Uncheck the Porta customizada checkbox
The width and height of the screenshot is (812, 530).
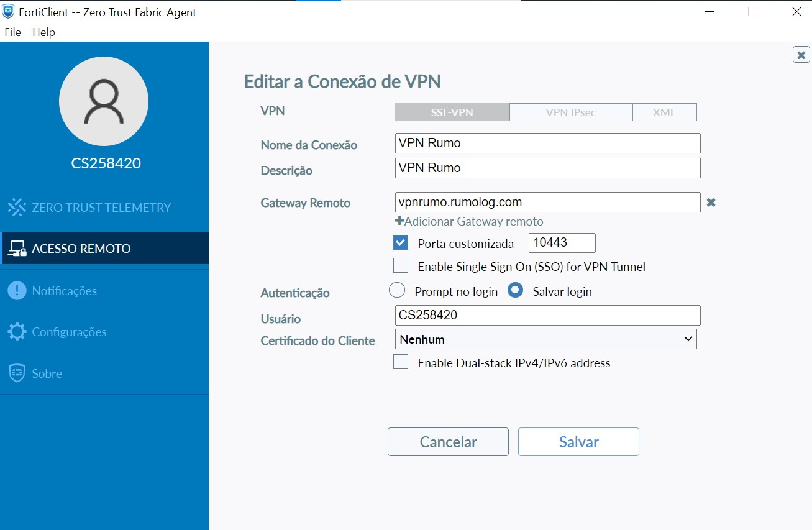click(401, 242)
